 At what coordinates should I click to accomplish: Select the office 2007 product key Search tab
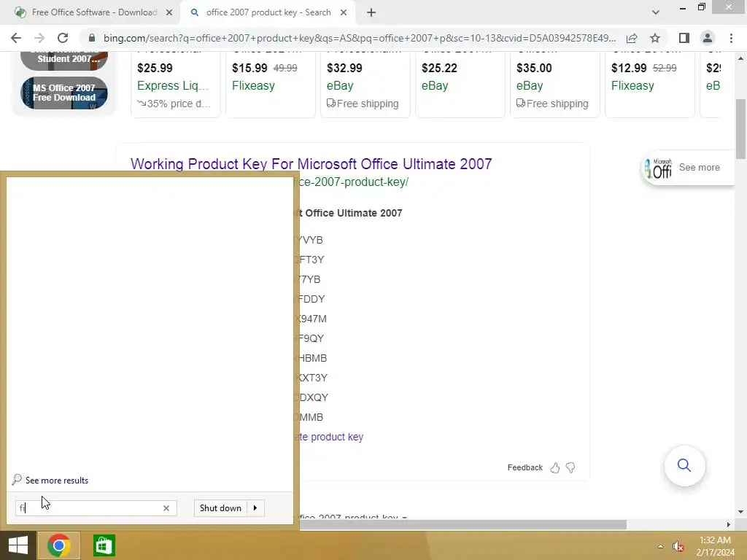(x=268, y=13)
